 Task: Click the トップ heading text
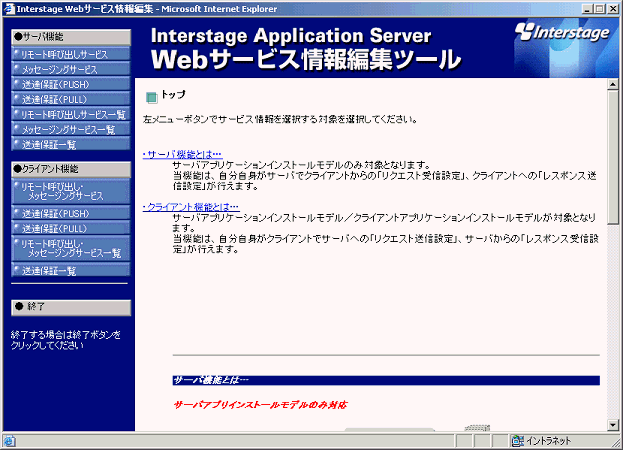[173, 95]
